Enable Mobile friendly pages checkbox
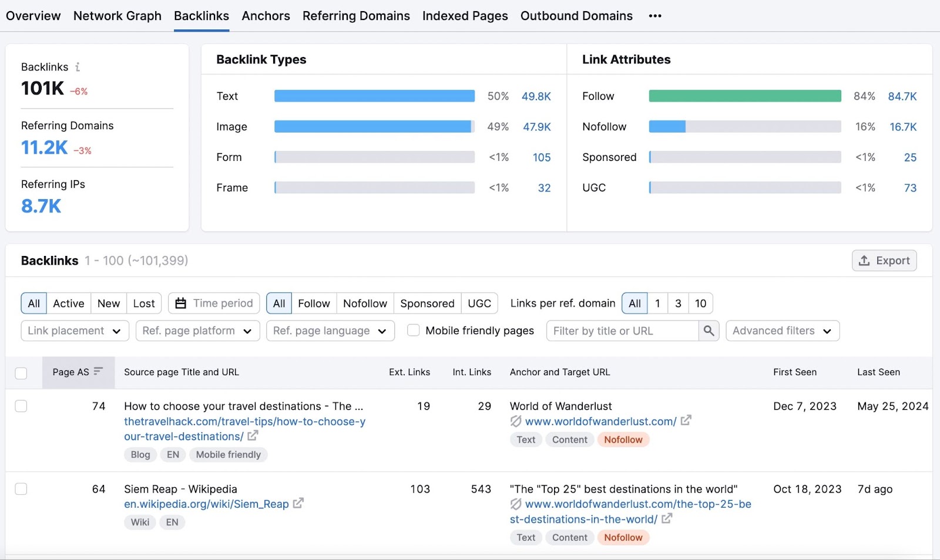This screenshot has height=560, width=940. click(414, 330)
